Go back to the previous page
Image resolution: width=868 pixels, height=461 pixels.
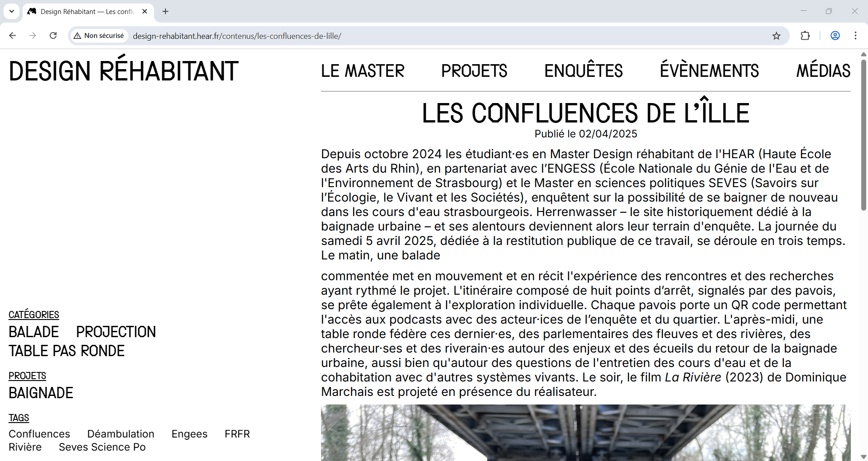(x=12, y=36)
